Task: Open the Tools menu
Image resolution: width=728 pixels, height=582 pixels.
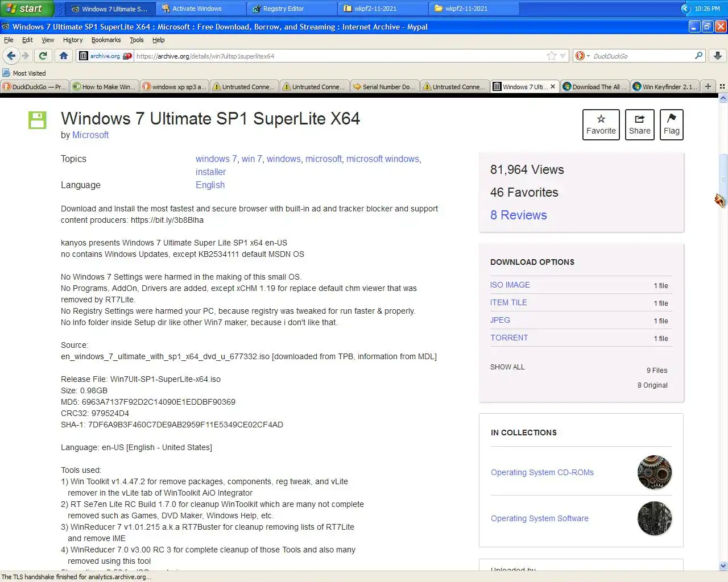Action: click(136, 40)
